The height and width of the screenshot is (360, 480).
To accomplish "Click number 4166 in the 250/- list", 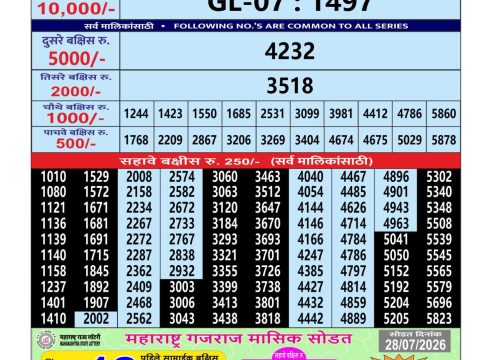I will click(x=310, y=240).
